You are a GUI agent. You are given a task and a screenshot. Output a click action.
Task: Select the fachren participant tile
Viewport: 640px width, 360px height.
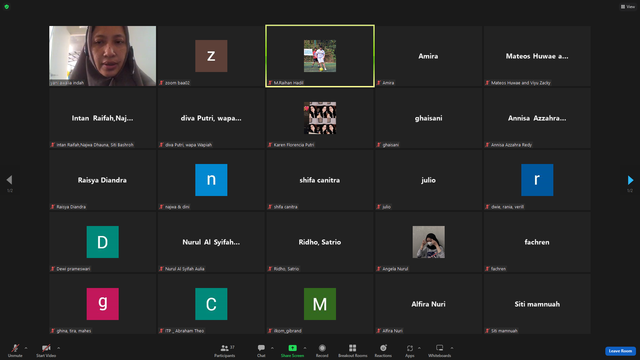point(537,242)
